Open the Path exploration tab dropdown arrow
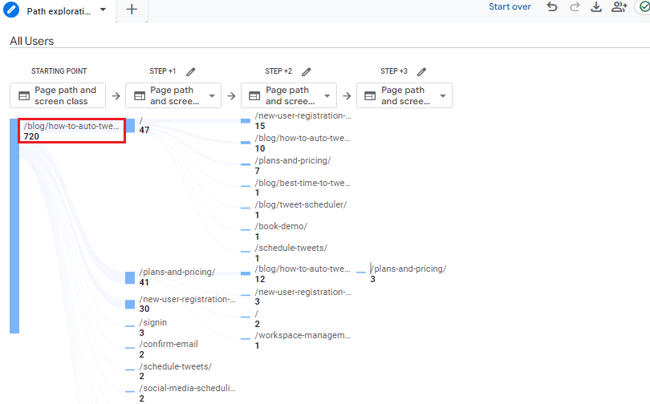Viewport: 650px width, 404px height. [103, 10]
